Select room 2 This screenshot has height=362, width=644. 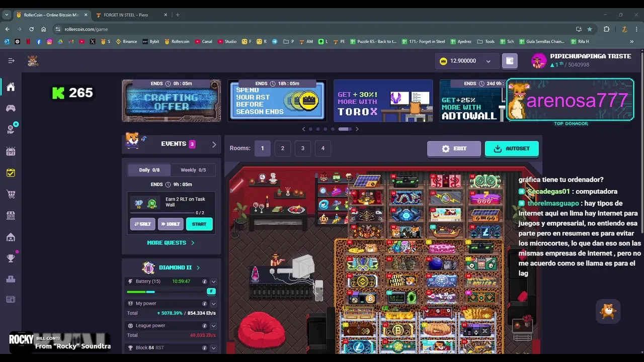(282, 148)
